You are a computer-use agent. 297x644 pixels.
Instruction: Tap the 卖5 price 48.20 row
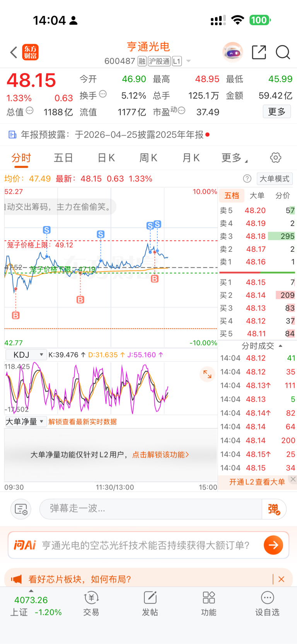(257, 210)
